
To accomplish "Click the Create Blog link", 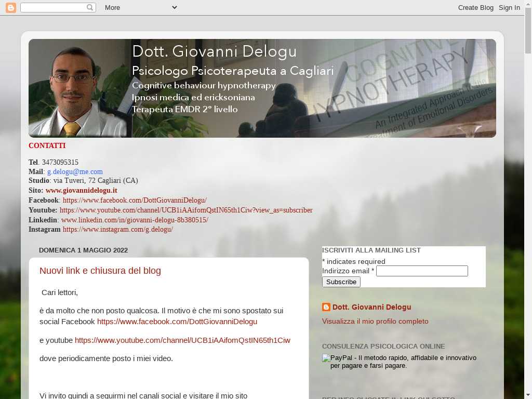I will [x=475, y=7].
